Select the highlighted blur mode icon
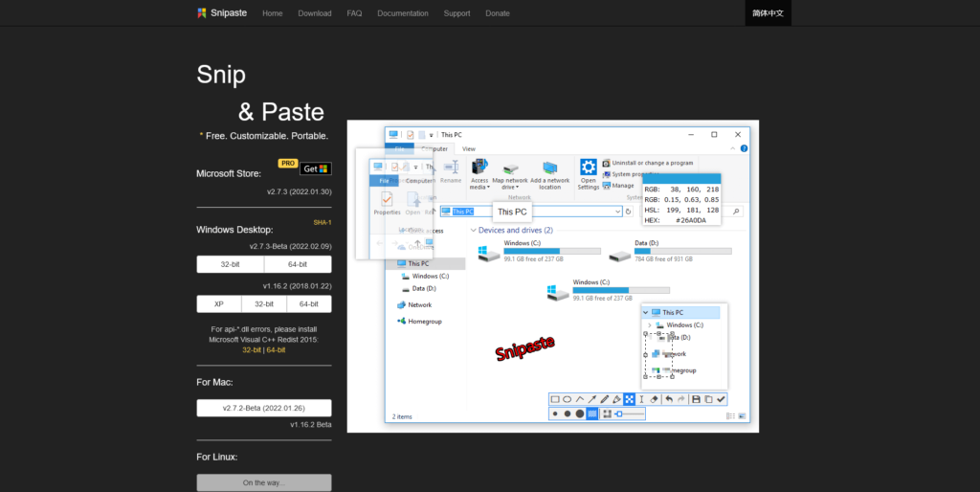This screenshot has height=492, width=980. click(591, 414)
